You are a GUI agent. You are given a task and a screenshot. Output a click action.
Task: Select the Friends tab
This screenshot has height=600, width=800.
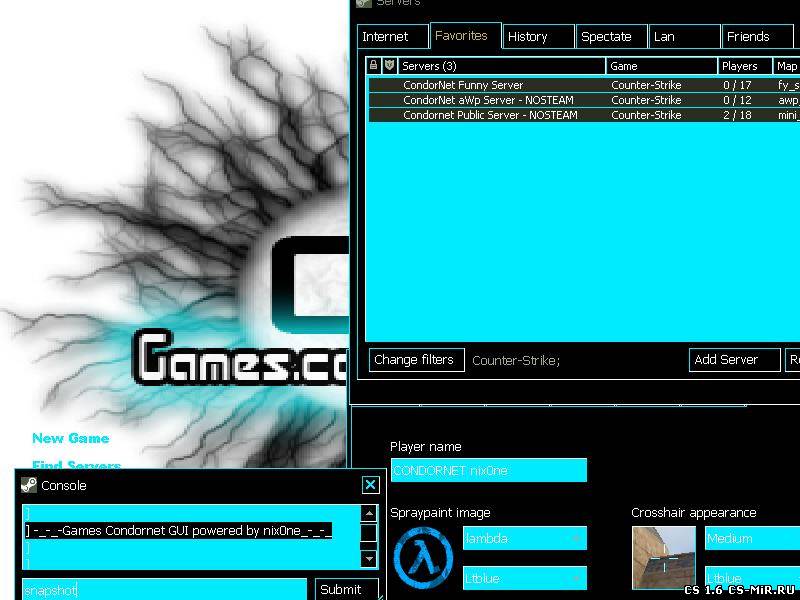tap(758, 37)
